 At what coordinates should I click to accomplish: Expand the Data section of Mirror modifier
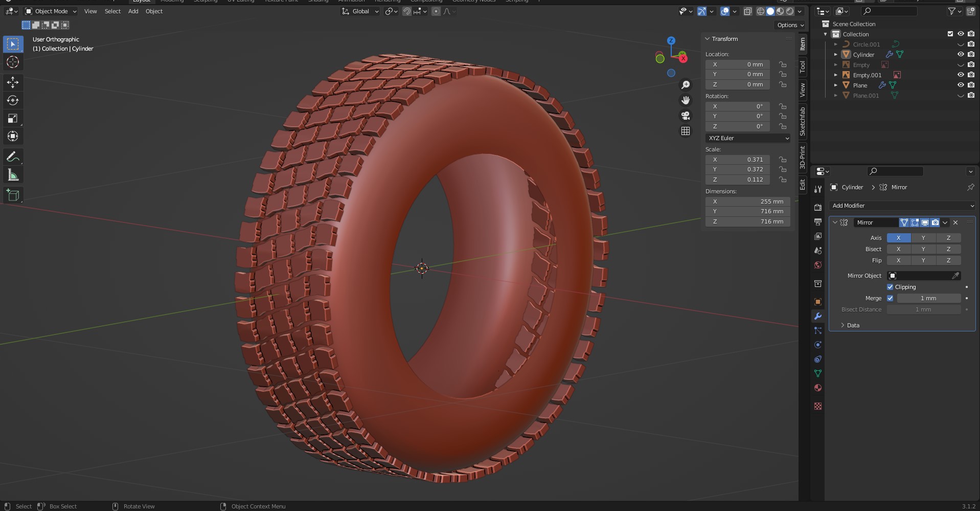click(x=853, y=325)
